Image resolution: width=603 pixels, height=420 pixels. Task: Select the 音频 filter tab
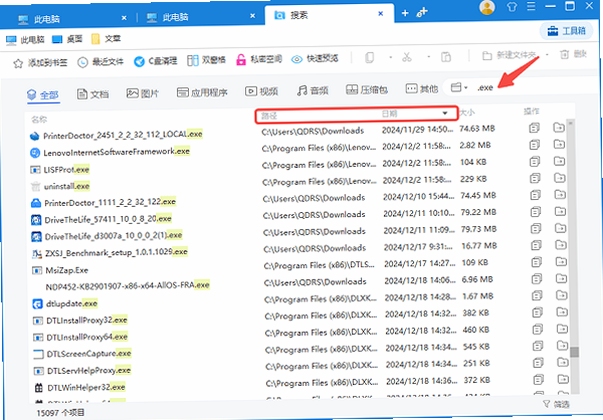click(313, 90)
